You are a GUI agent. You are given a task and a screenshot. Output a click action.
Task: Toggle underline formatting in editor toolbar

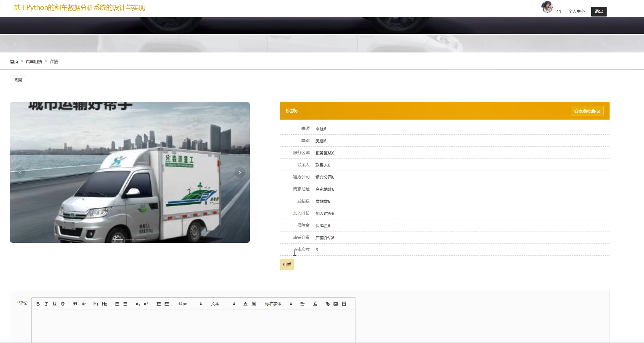pos(55,304)
